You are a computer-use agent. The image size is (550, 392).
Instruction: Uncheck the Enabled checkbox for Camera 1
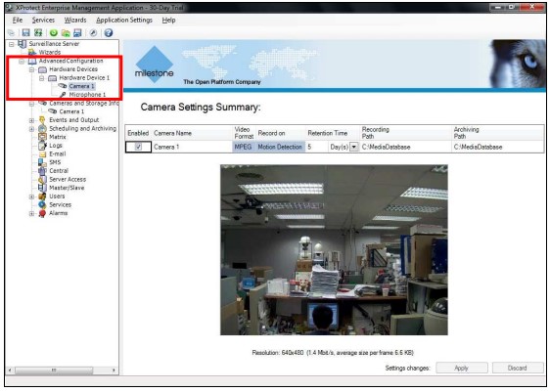point(139,147)
